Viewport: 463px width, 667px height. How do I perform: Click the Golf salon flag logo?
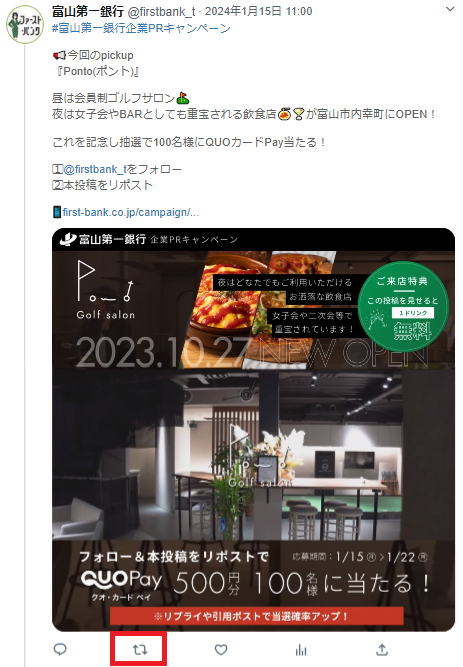coord(106,290)
